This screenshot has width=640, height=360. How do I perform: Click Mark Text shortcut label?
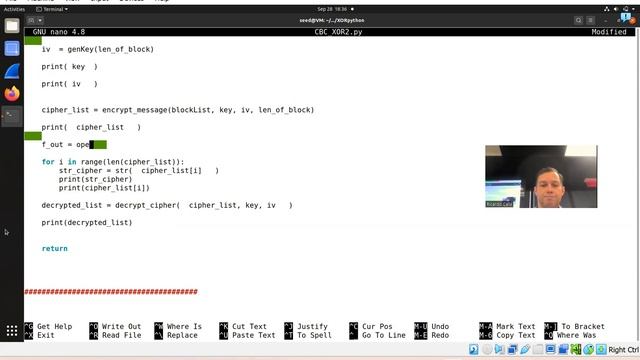(x=516, y=327)
